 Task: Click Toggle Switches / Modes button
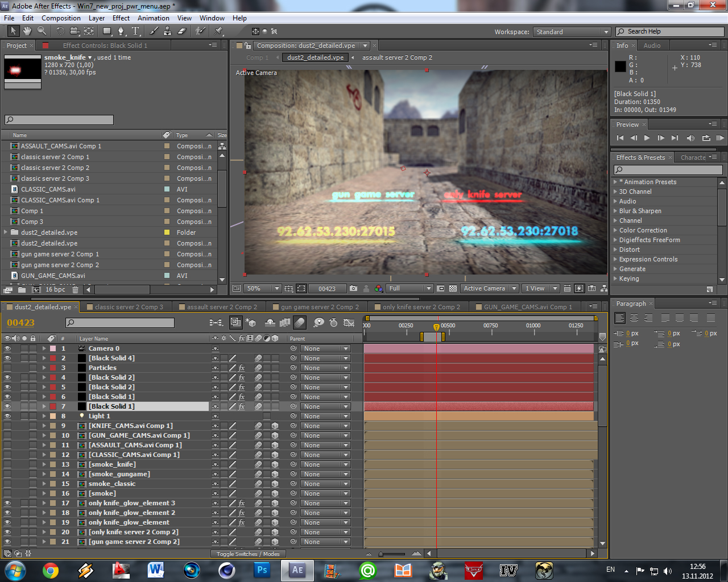(x=248, y=554)
